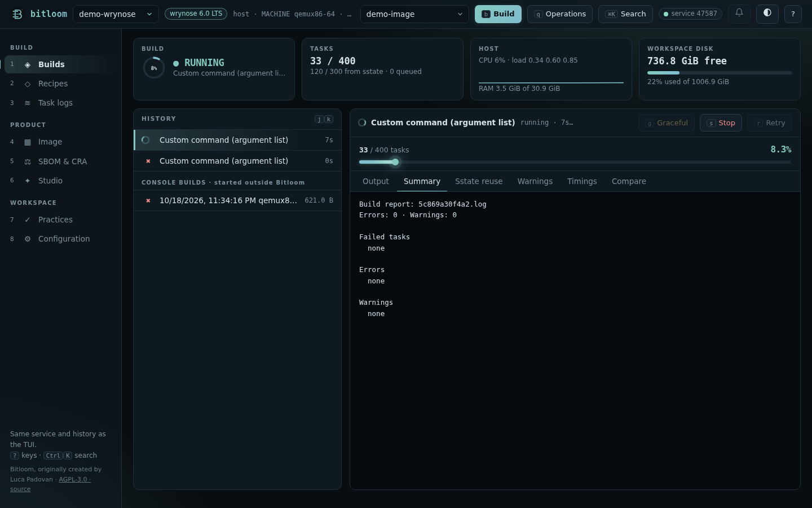Open the Timings tab

[582, 181]
